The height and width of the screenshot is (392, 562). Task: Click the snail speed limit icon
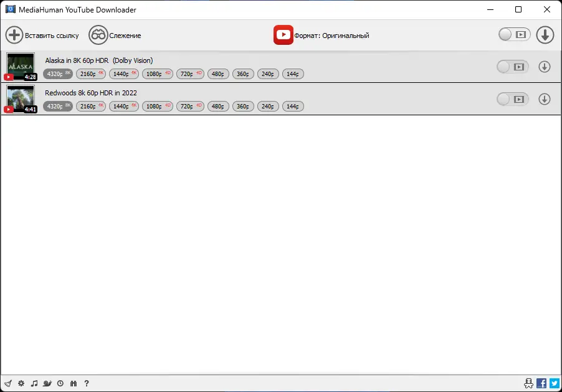click(47, 383)
